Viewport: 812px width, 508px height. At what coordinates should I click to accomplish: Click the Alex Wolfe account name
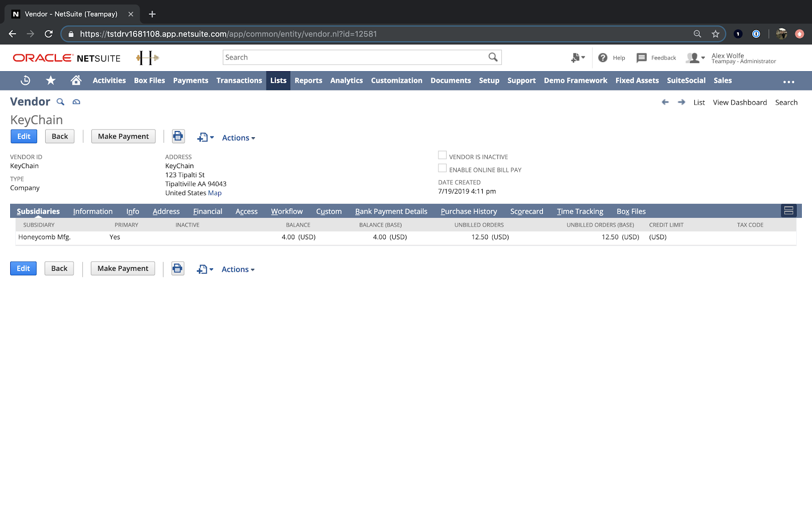(x=728, y=55)
